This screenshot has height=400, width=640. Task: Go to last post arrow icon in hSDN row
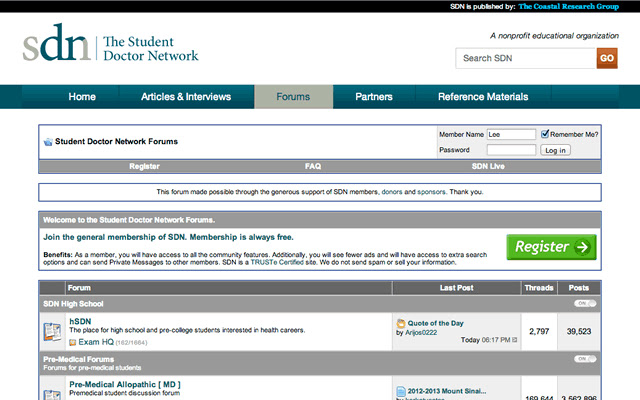click(515, 340)
